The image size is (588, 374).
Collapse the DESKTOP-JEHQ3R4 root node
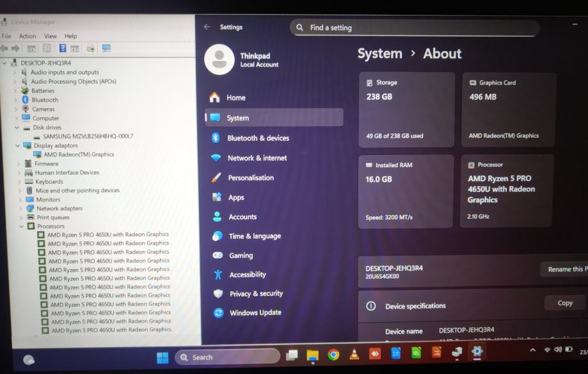click(4, 63)
